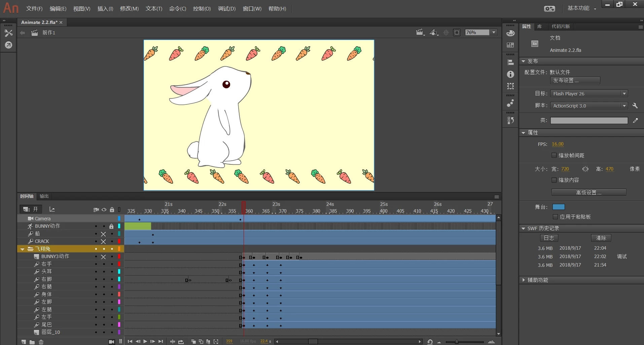Open the 修改(M) menu
Viewport: 644px width, 345px height.
[x=129, y=8]
